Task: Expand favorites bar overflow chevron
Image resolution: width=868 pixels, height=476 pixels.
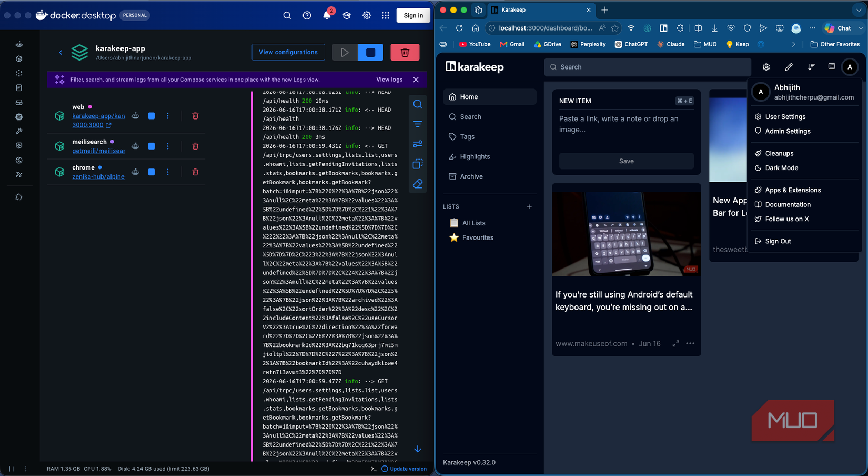Action: 793,44
